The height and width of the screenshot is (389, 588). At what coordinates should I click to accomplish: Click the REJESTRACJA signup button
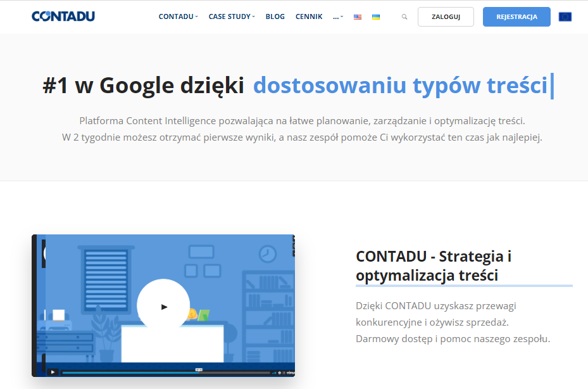pyautogui.click(x=516, y=16)
